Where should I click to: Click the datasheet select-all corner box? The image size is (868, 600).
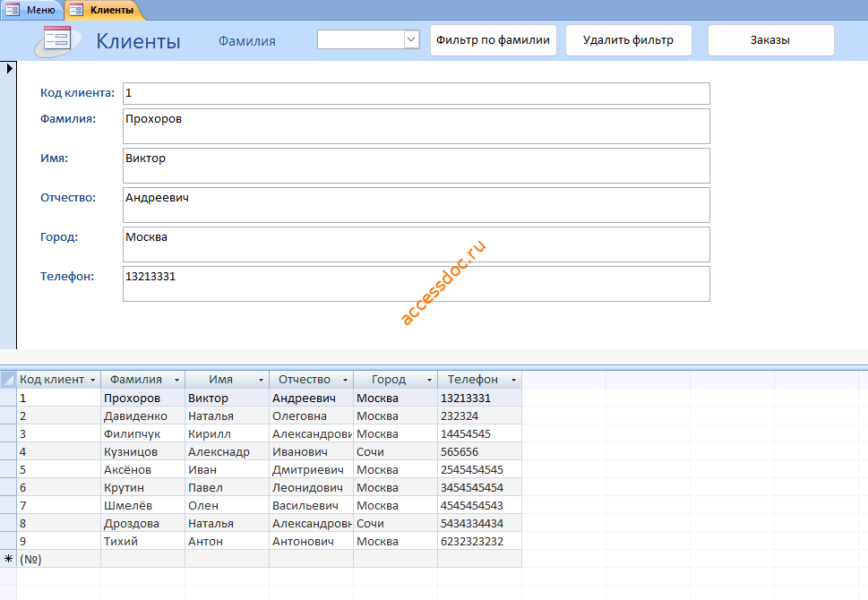(x=8, y=380)
